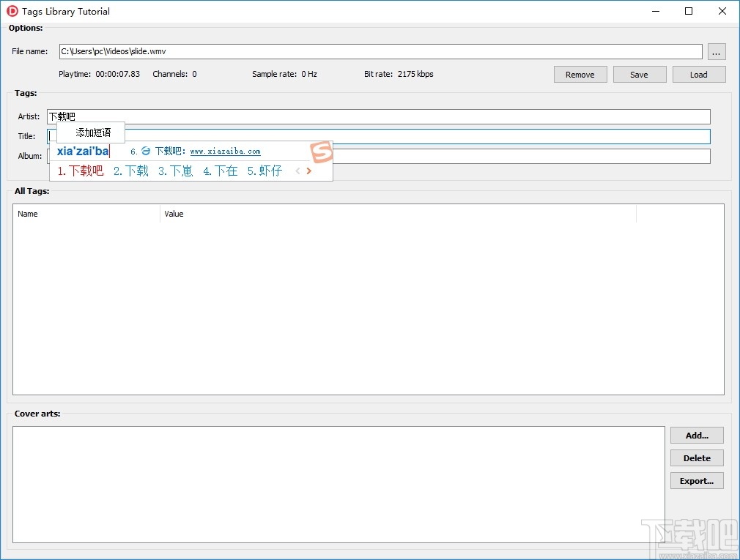Click inside the Cover arts list area
Screen dimensions: 740x560
point(338,485)
